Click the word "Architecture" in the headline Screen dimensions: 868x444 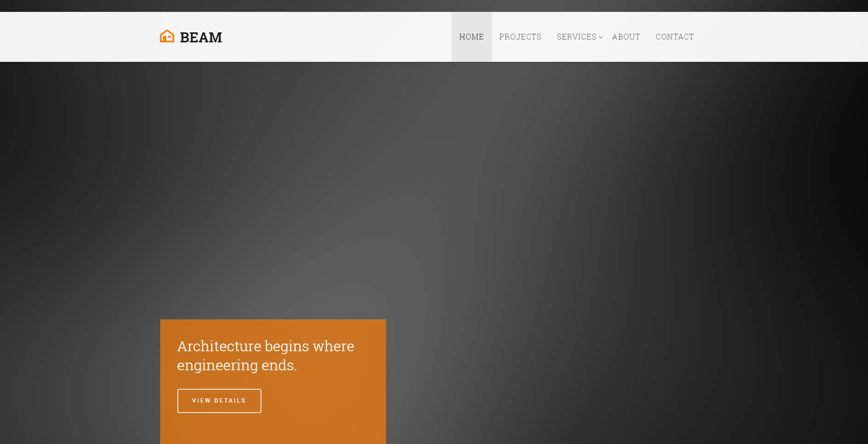[219, 346]
